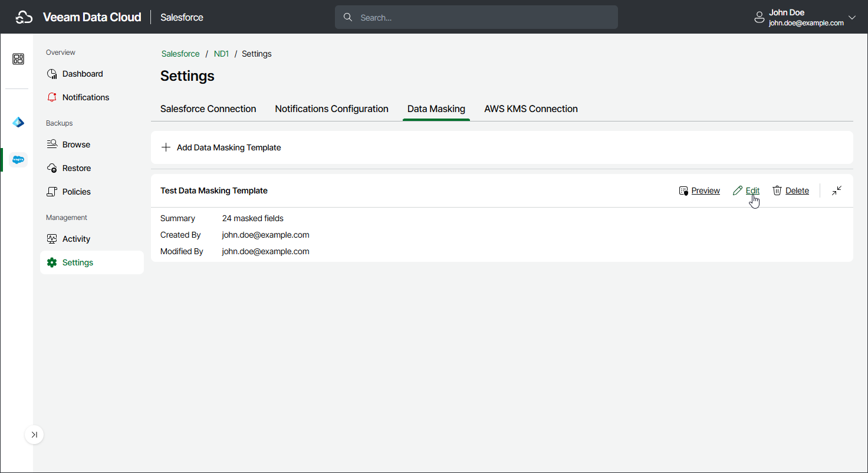Follow the Salesforce breadcrumb link
The height and width of the screenshot is (473, 868).
(x=180, y=54)
